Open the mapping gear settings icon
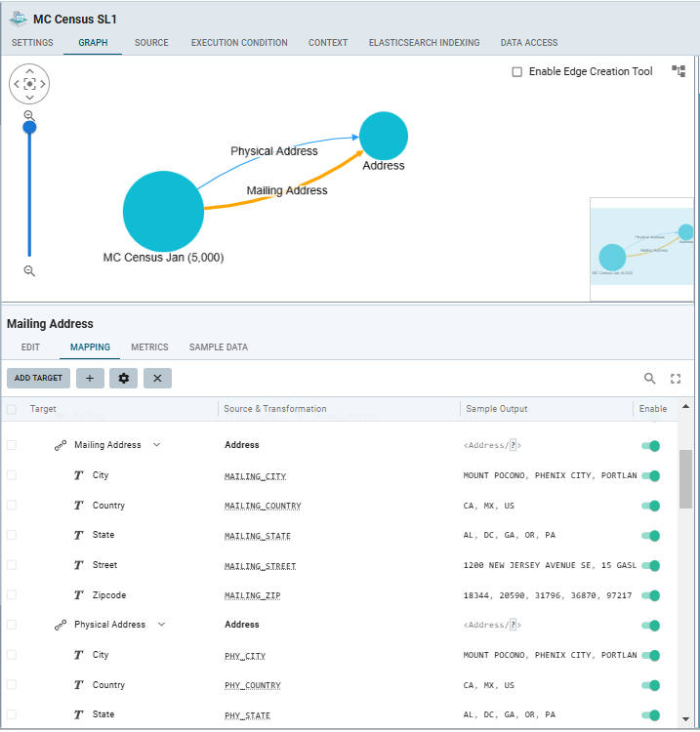This screenshot has height=732, width=700. [x=123, y=378]
